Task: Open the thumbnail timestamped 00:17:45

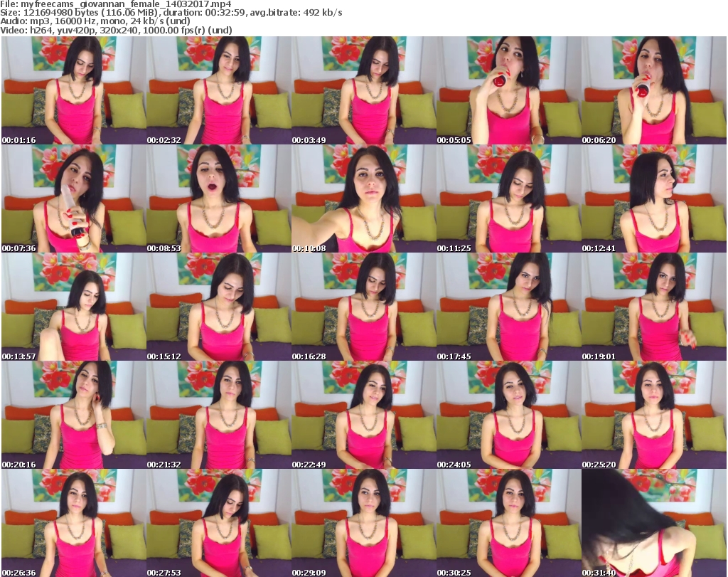Action: pos(509,307)
